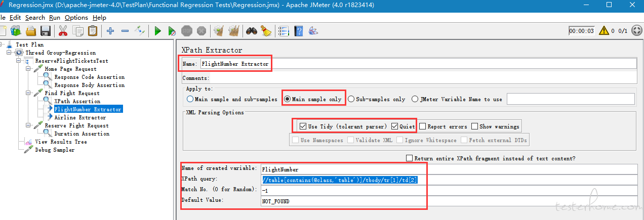Click the Copy icon in toolbar

78,31
